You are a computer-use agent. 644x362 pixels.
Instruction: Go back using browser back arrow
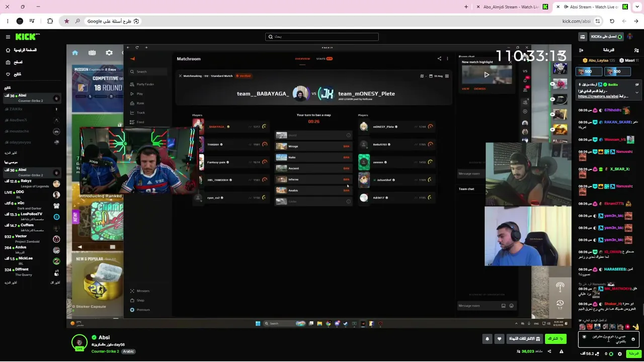pyautogui.click(x=636, y=21)
